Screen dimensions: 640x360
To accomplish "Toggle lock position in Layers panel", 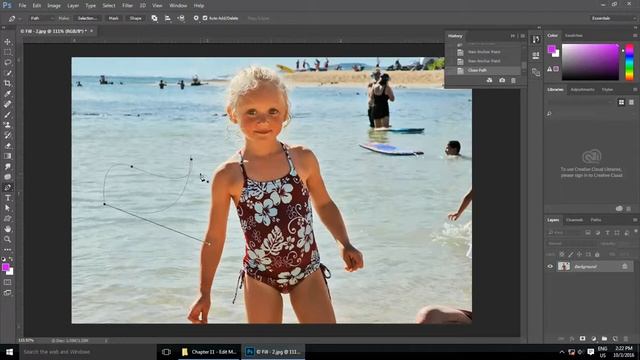I will pos(579,254).
